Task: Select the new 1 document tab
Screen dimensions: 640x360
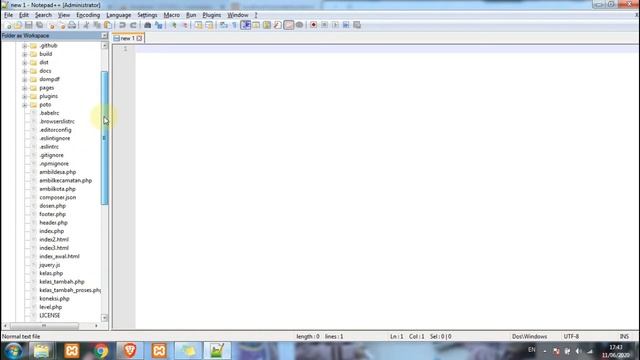Action: [x=128, y=38]
